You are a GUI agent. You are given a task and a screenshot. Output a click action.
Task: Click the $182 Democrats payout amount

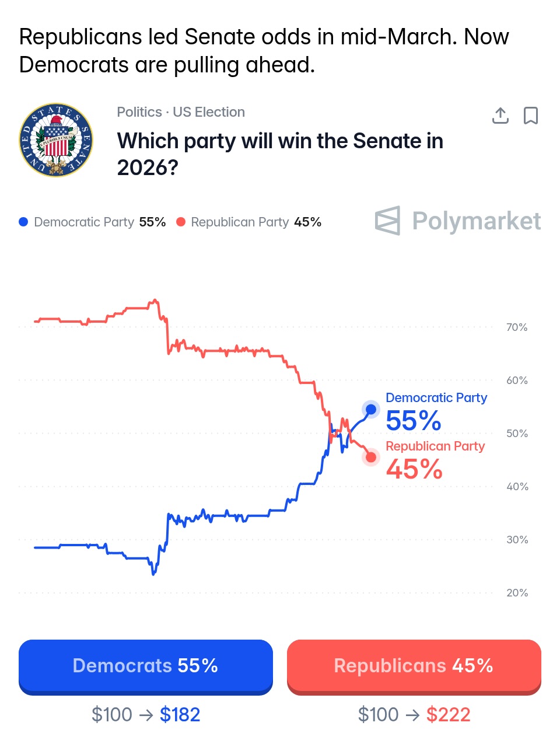180,714
